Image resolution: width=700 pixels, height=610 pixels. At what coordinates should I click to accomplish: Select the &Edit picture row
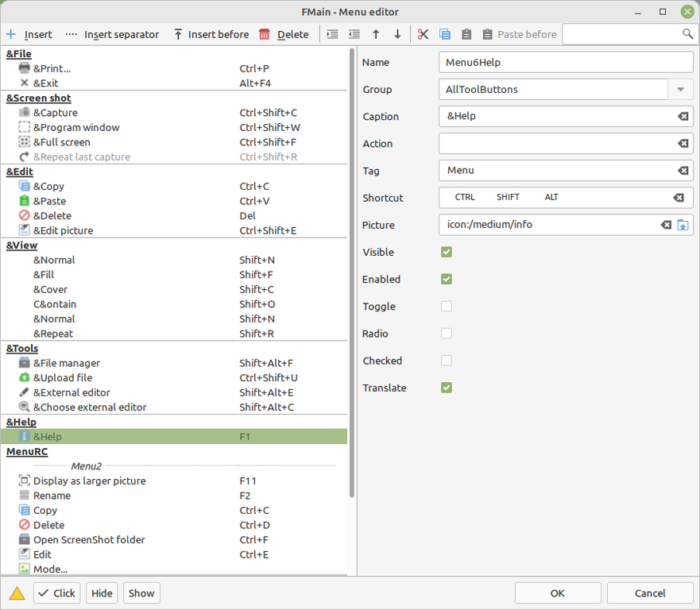tap(174, 230)
